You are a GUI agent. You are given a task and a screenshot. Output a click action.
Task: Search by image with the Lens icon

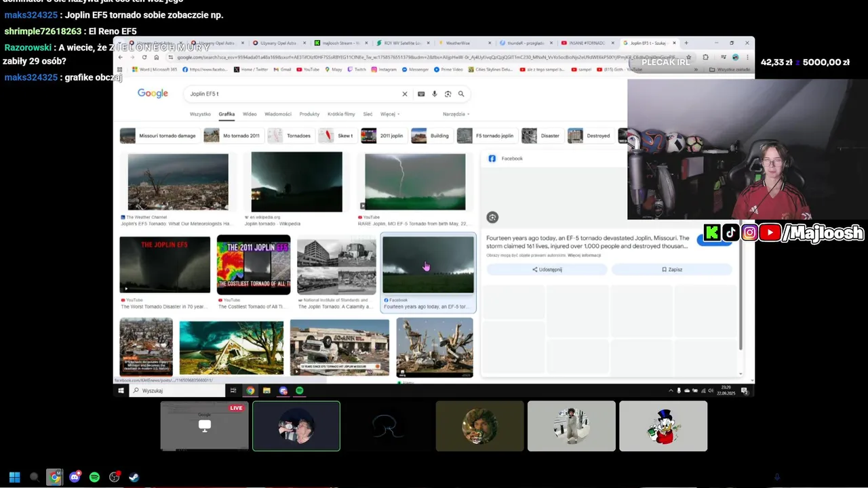pos(448,94)
